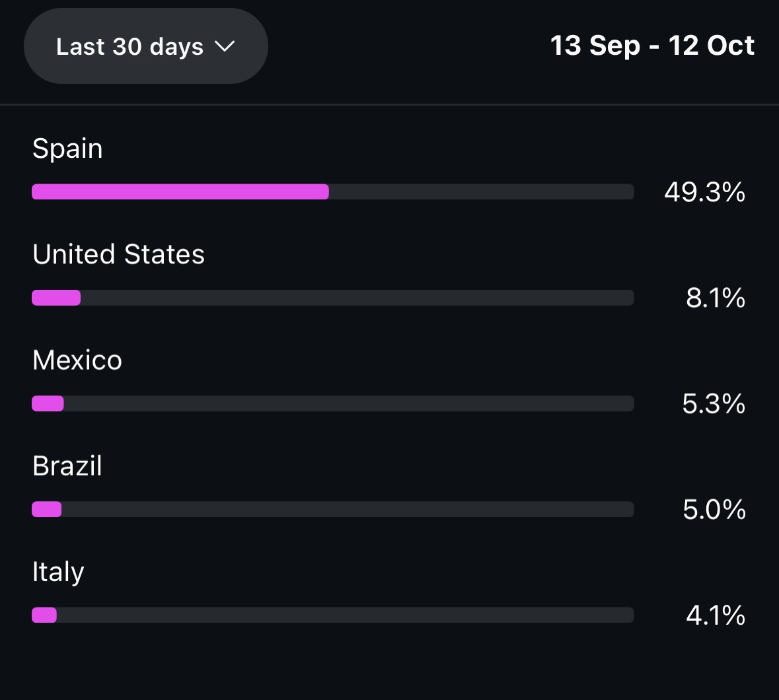Select the Italy country label
Viewport: 779px width, 700px height.
[x=58, y=572]
